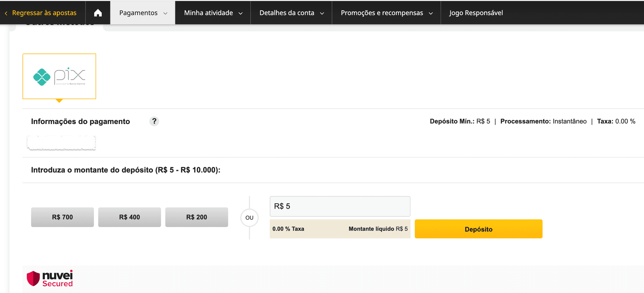Expand Promoções e recompensas chevron
This screenshot has width=644, height=293.
(431, 13)
